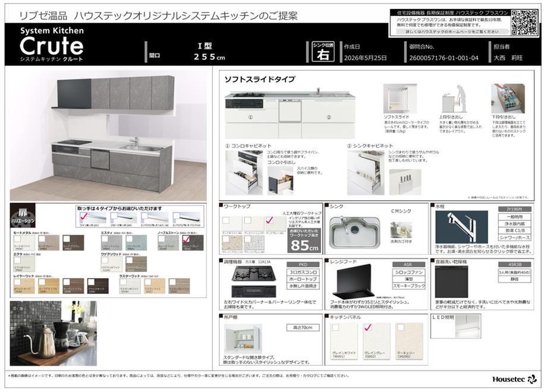
Task: Select the darkest レイヤーウッド door swatch
Action: click(x=98, y=286)
